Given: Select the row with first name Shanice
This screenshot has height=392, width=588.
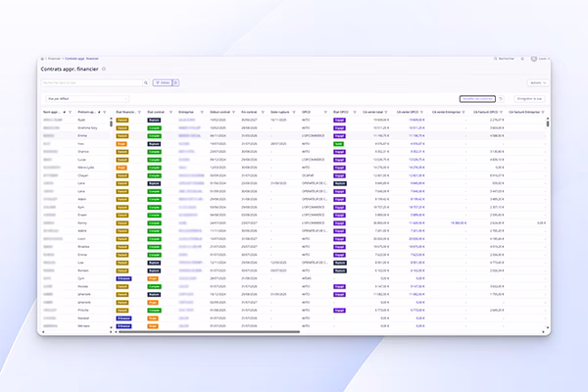Looking at the screenshot, I should click(294, 152).
